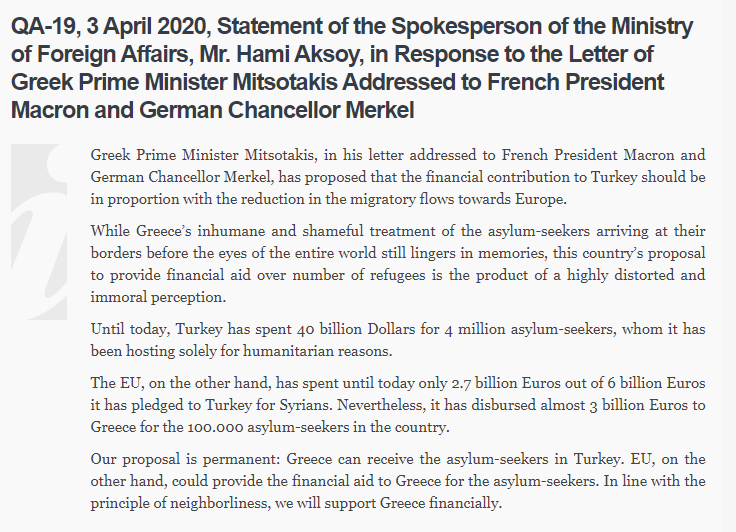Click the paragraph starting 'Greek Prime Minister Mitsotakis'
Screen dimensions: 736x532
coord(398,177)
